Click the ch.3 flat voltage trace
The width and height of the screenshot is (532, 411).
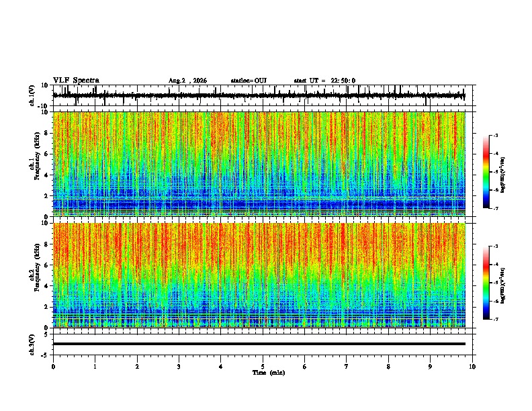point(259,344)
